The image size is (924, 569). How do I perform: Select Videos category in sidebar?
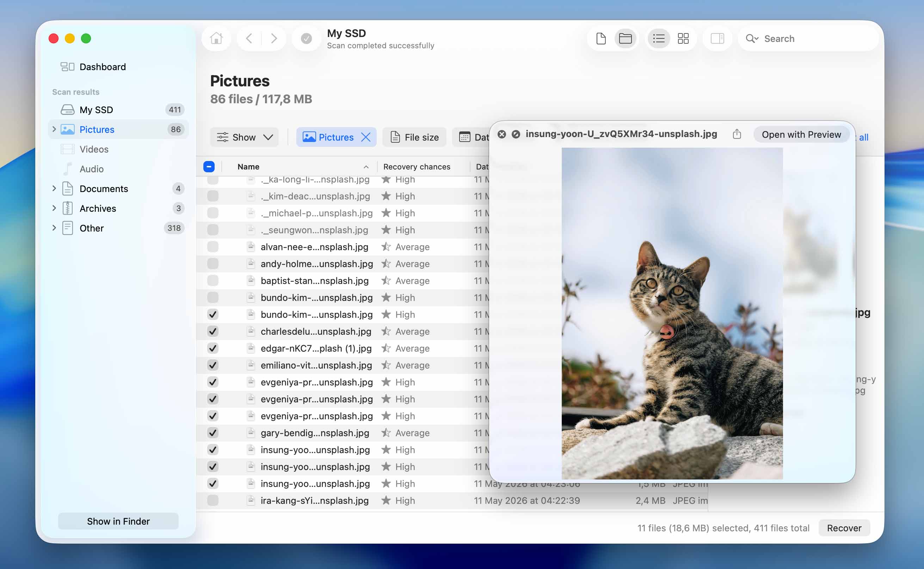[118, 149]
